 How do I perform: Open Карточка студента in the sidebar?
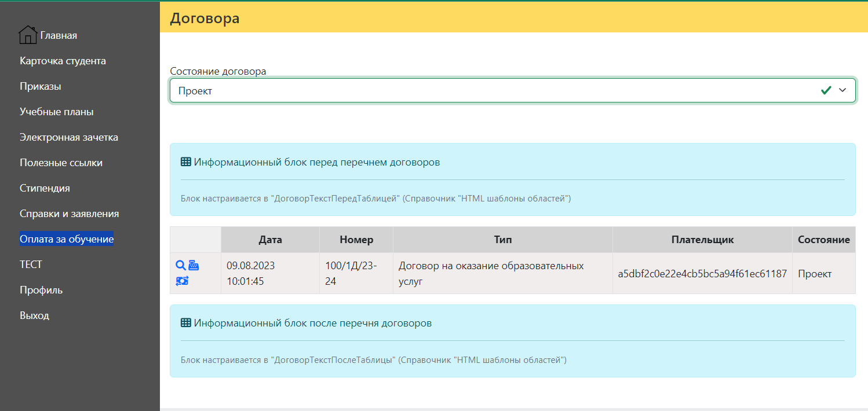click(63, 61)
